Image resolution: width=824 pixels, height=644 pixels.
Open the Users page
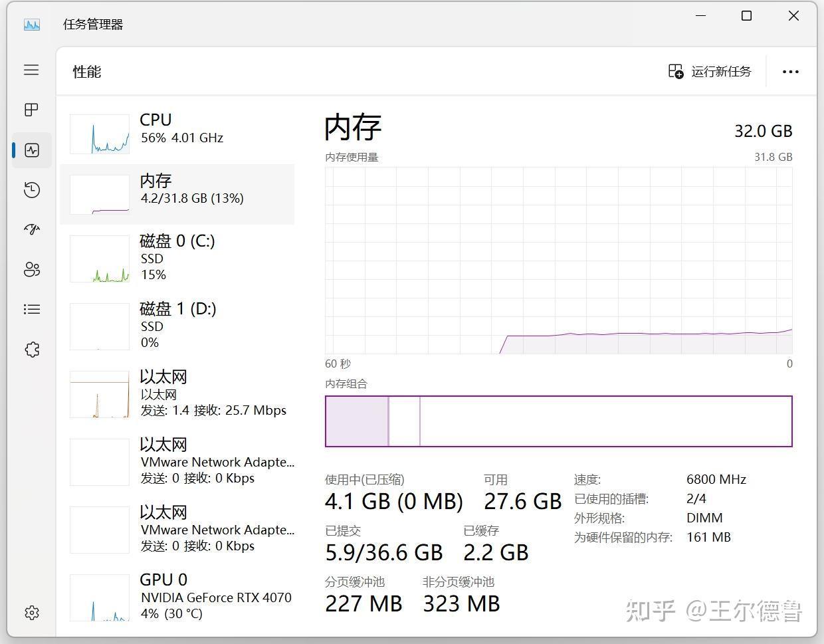[x=31, y=269]
